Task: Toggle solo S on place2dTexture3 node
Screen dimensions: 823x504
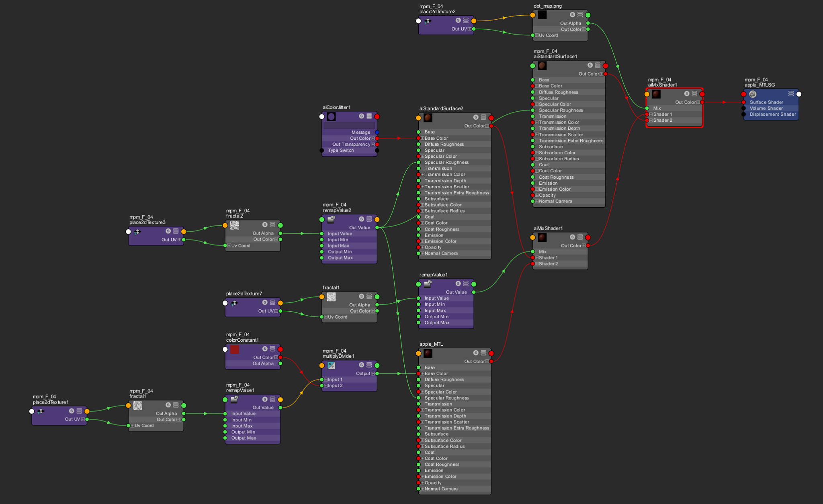Action: [x=168, y=231]
